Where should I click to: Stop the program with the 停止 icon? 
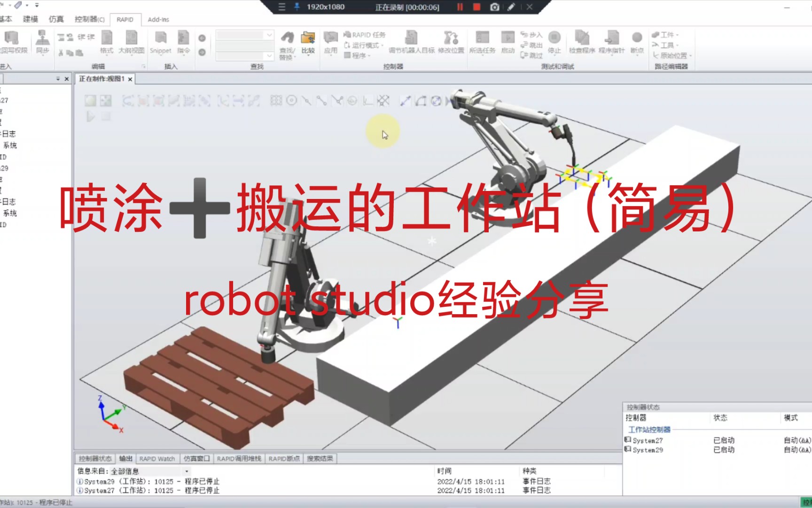tap(554, 38)
